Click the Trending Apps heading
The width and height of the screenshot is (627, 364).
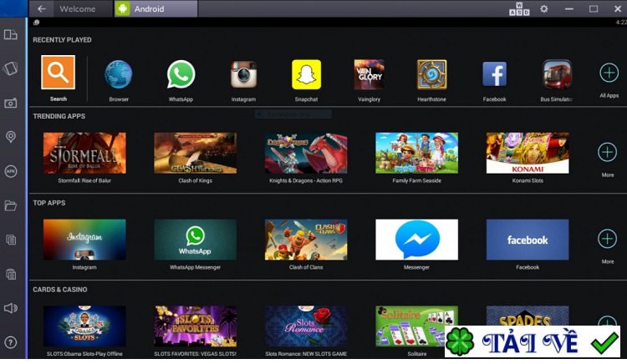[x=59, y=116]
